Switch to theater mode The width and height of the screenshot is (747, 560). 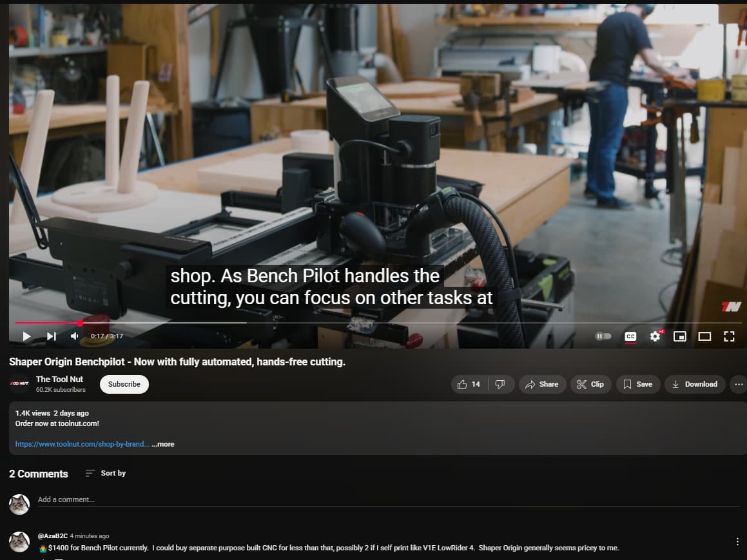pos(704,336)
